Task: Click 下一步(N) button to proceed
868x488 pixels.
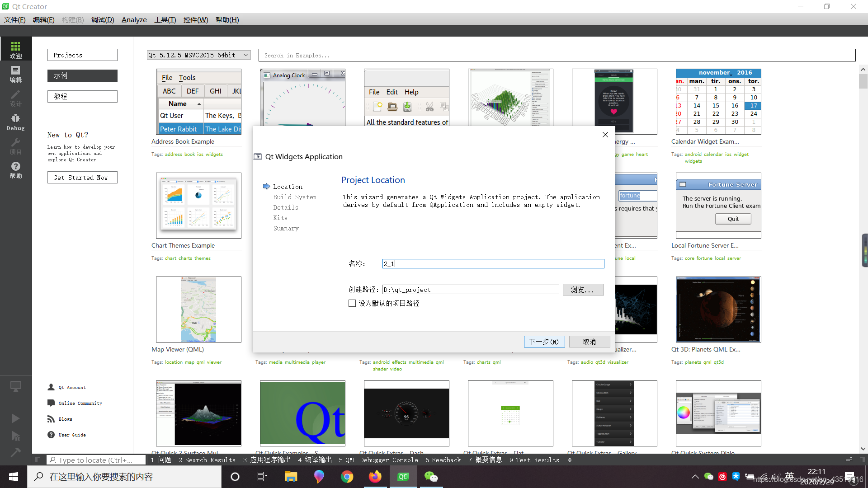Action: 542,341
